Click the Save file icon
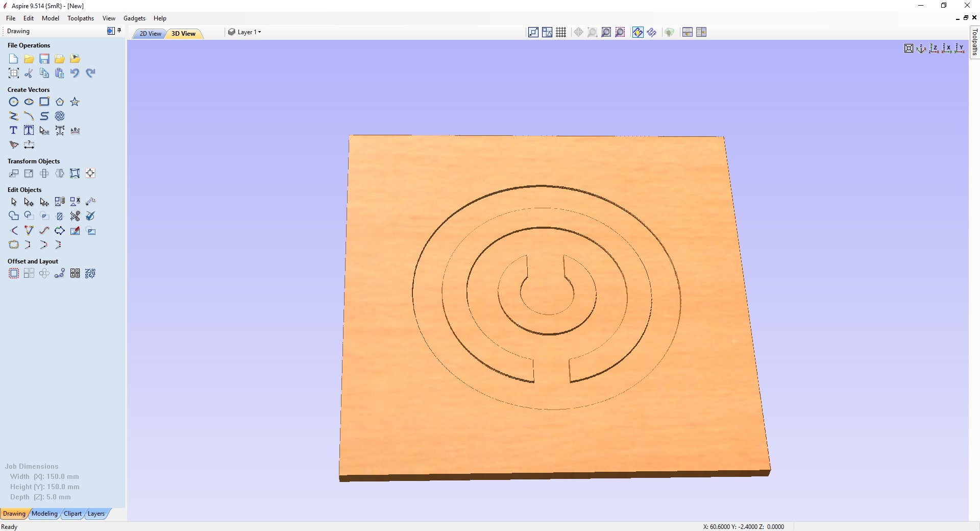Screen dimensions: 980x531 44,59
